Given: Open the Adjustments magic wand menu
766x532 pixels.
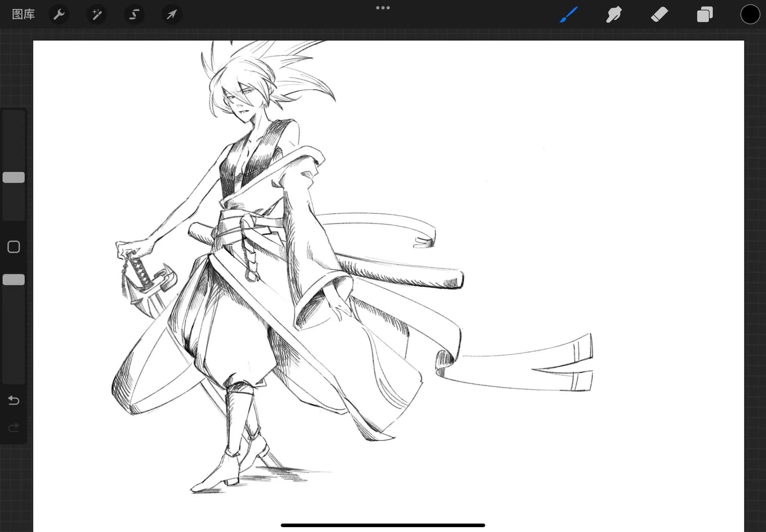Looking at the screenshot, I should tap(97, 14).
